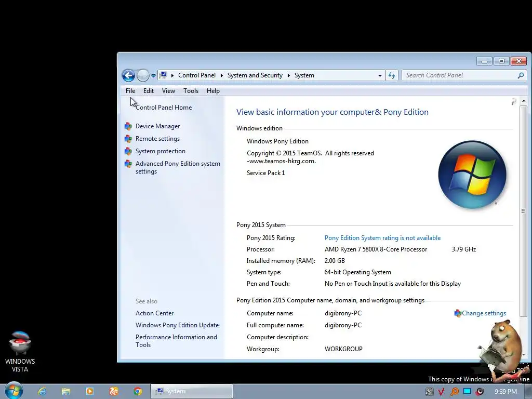Click the red V tray icon
This screenshot has height=399, width=532.
point(441,392)
